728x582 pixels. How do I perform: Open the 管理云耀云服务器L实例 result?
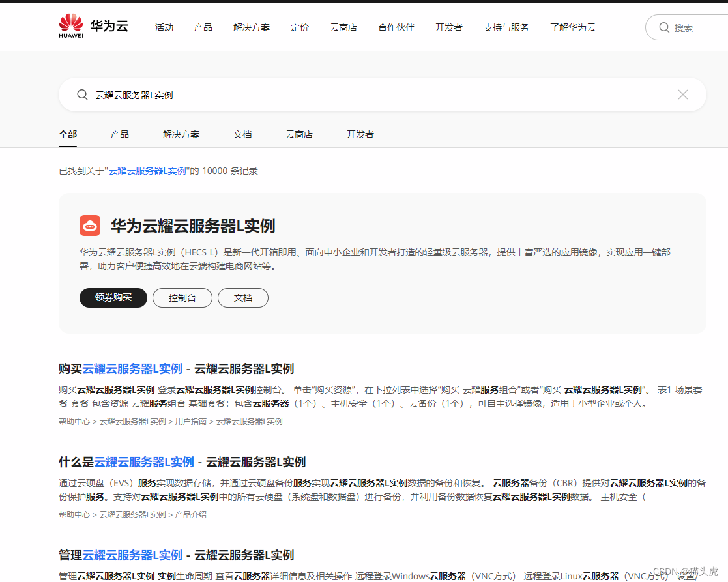tap(176, 555)
